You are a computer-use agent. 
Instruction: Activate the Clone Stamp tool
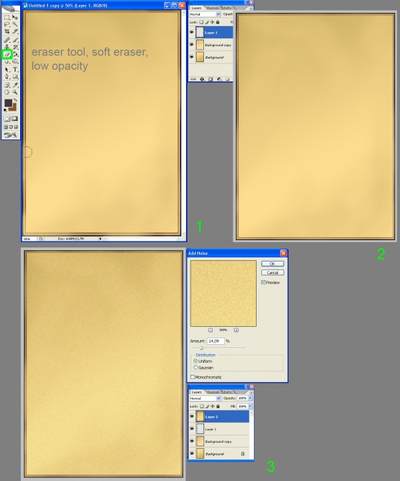click(x=7, y=47)
